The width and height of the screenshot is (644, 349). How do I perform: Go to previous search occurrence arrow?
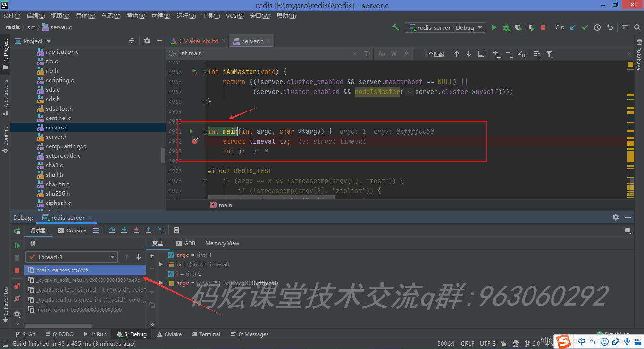[456, 54]
